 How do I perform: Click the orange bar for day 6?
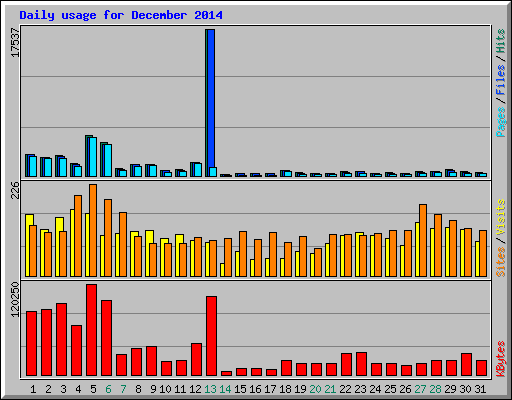[108, 238]
